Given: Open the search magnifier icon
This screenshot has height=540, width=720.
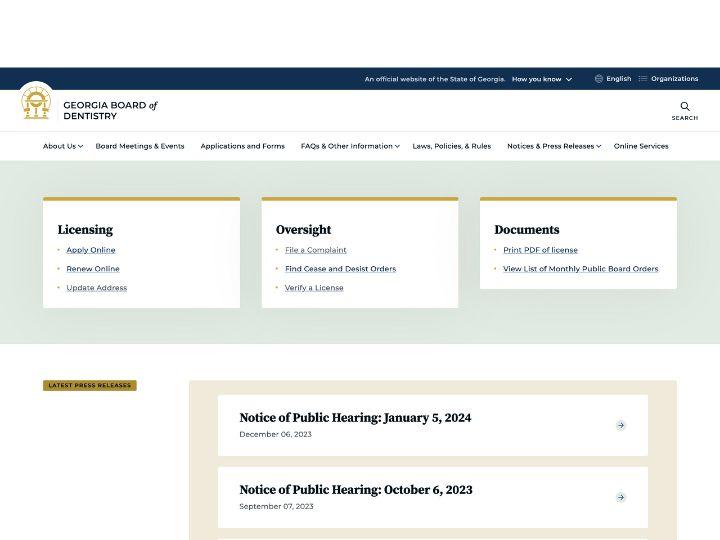Looking at the screenshot, I should click(x=685, y=107).
